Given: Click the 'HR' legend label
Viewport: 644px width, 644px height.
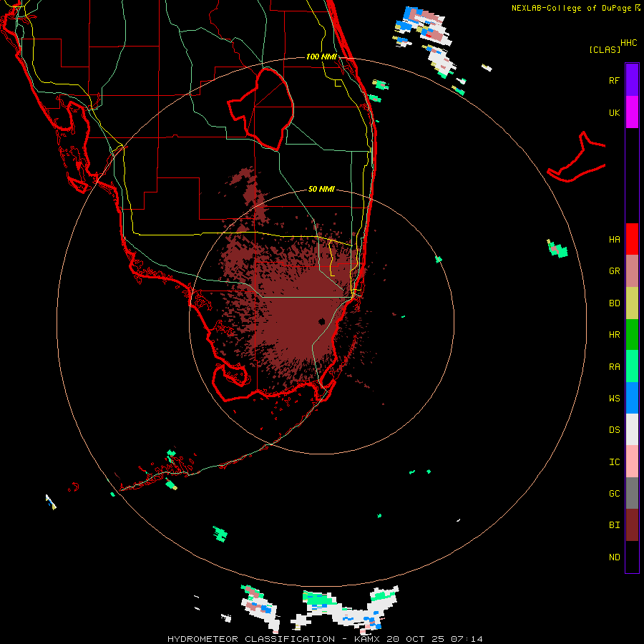Looking at the screenshot, I should pos(614,335).
